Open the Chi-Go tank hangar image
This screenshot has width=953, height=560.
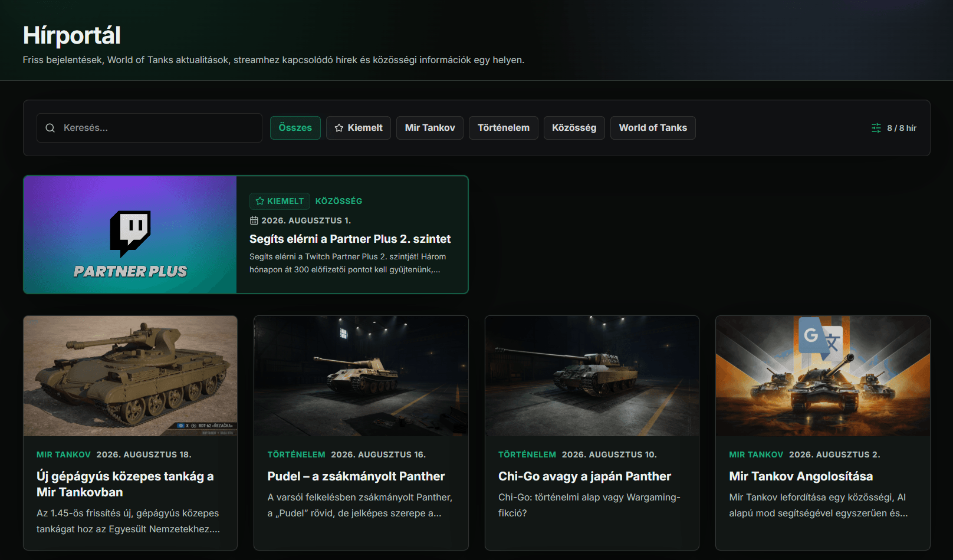(592, 376)
